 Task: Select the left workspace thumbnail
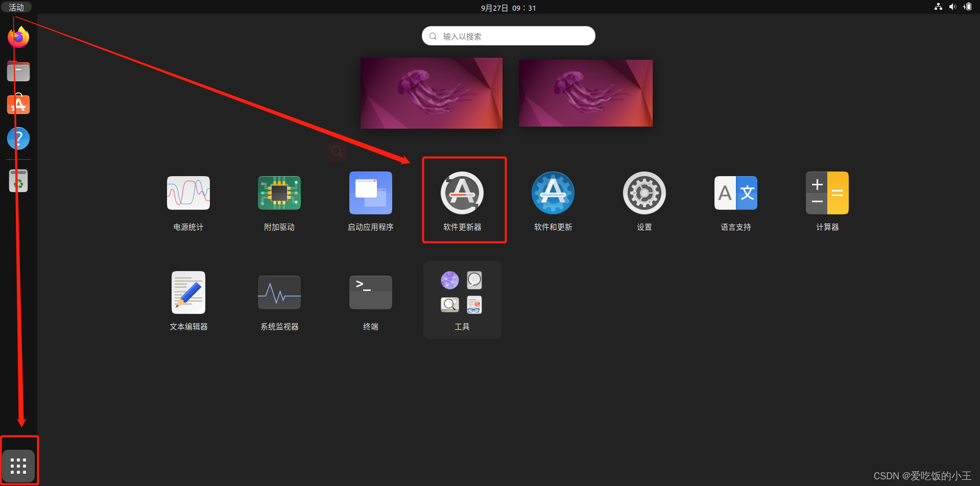[431, 93]
